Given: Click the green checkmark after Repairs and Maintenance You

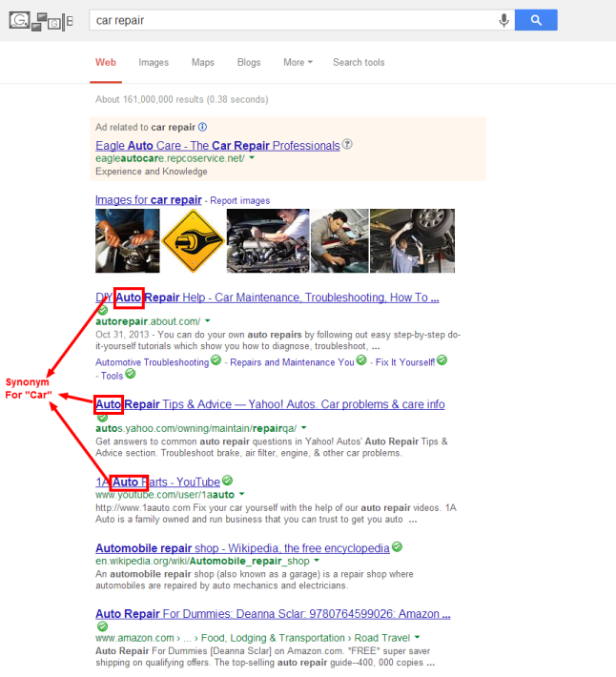Looking at the screenshot, I should coord(361,359).
